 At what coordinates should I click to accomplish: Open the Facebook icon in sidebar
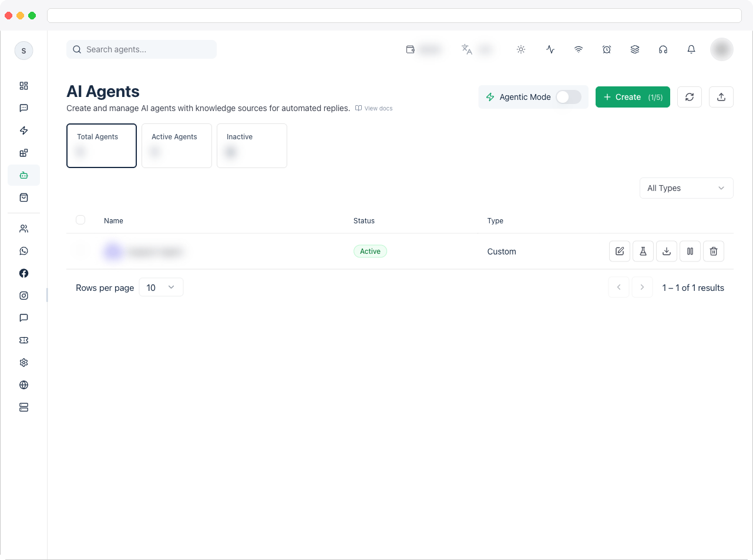pos(23,273)
